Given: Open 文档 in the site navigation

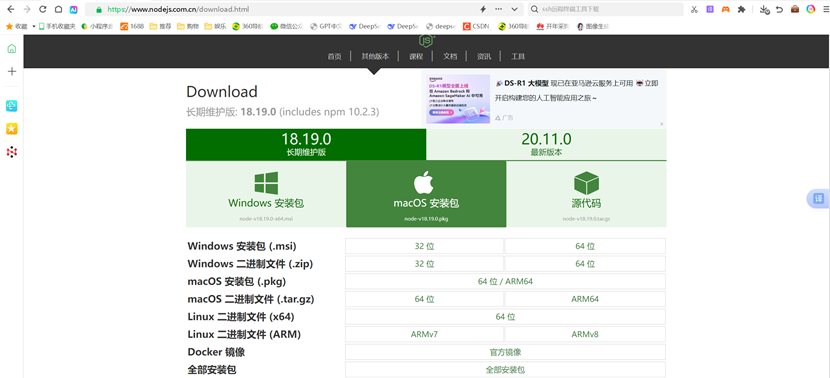Looking at the screenshot, I should [x=450, y=57].
